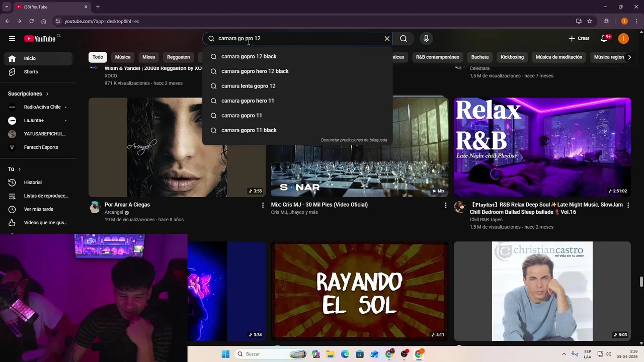This screenshot has width=644, height=362.
Task: Open Fantech Esports channel subscription
Action: coord(38,147)
